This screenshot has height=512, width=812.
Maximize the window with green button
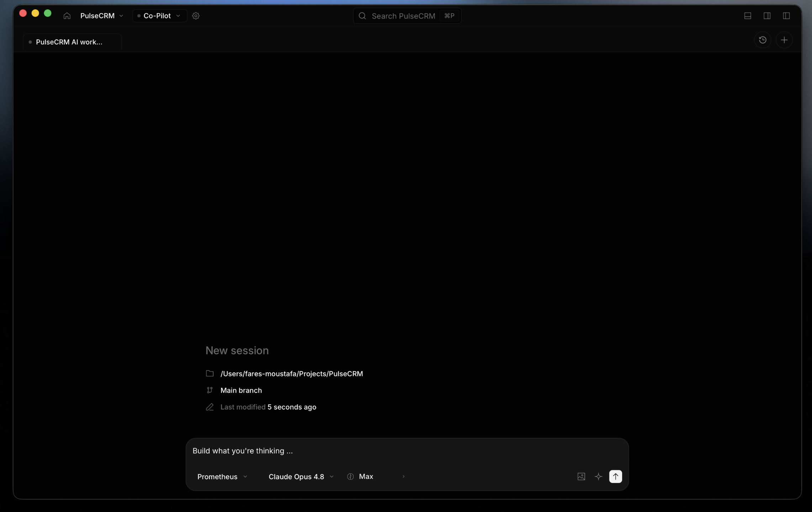pos(48,14)
